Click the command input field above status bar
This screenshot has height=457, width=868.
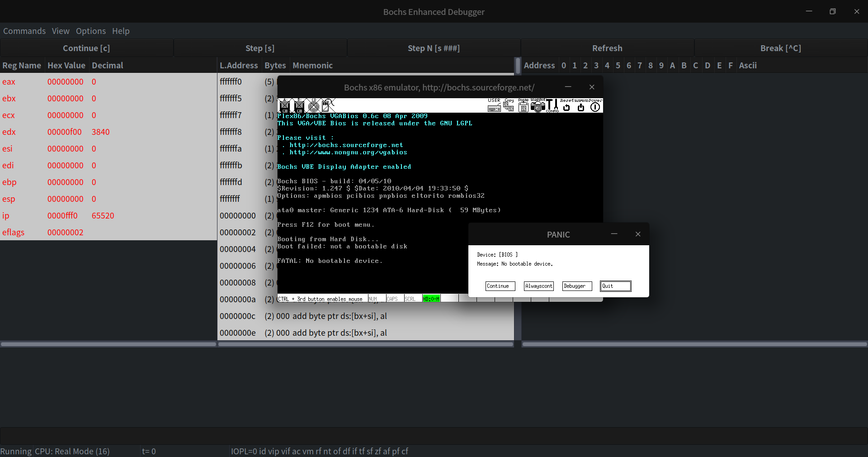434,436
